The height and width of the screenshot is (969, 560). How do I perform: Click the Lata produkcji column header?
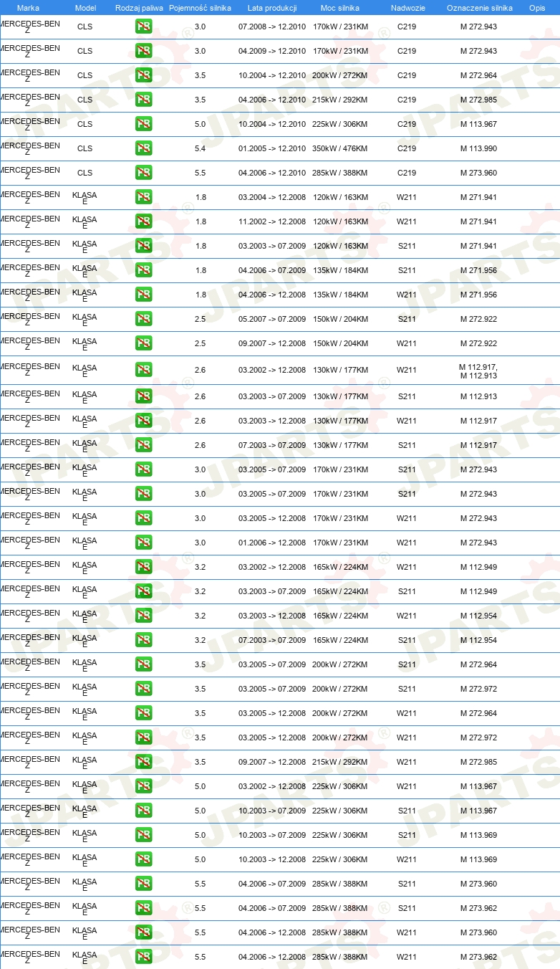pos(272,8)
